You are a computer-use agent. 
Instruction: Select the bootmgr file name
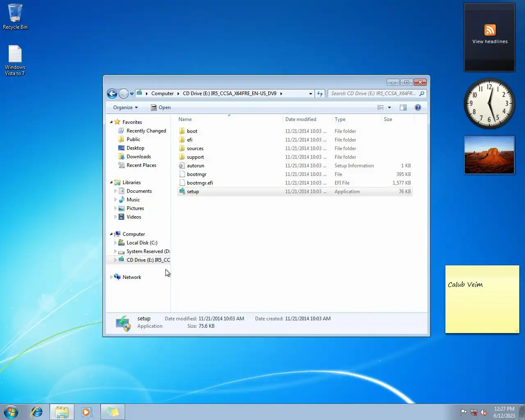pos(196,174)
